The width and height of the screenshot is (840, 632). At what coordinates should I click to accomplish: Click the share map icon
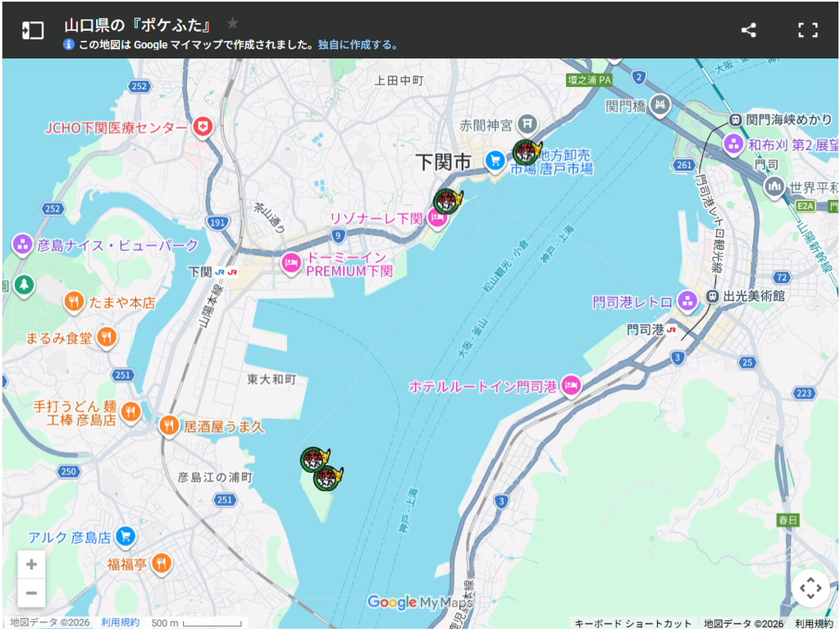(x=748, y=30)
